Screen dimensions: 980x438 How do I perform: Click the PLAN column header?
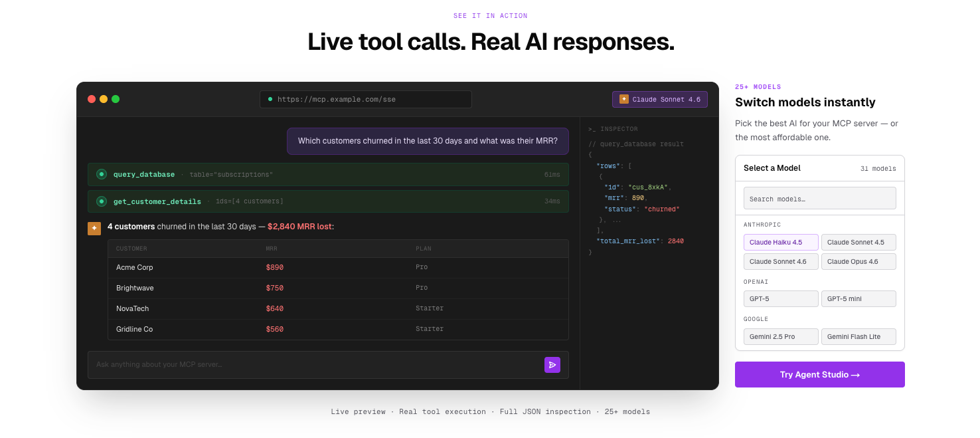(x=424, y=249)
